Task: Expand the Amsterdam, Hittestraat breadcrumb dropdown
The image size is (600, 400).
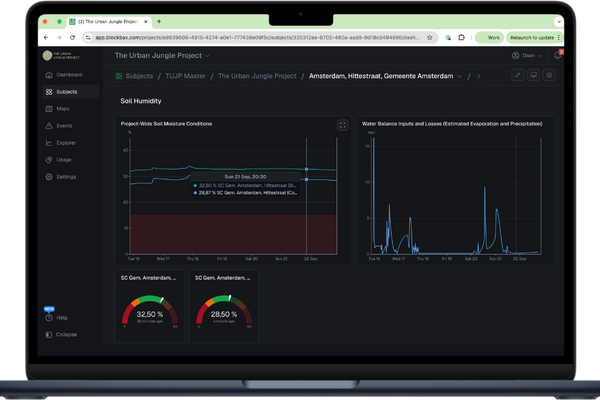Action: 461,75
